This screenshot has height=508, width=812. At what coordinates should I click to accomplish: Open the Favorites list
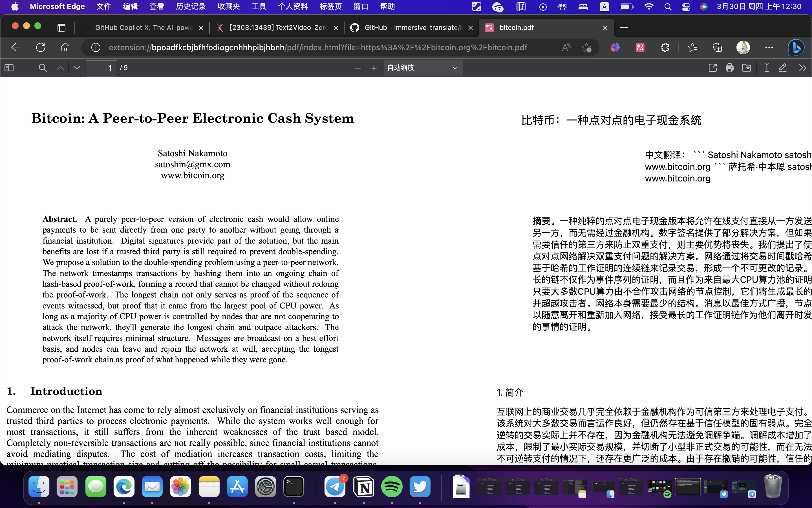pos(692,47)
